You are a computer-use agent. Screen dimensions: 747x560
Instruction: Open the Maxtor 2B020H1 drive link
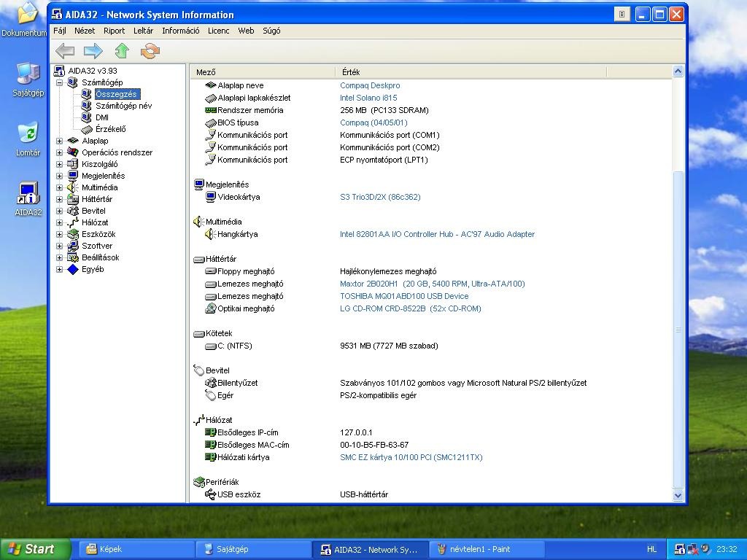coord(432,284)
